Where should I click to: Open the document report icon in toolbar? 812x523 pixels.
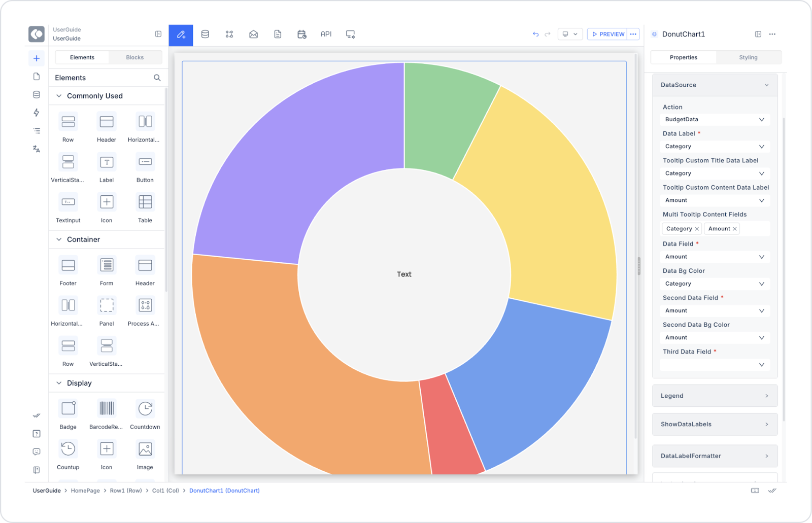(278, 34)
